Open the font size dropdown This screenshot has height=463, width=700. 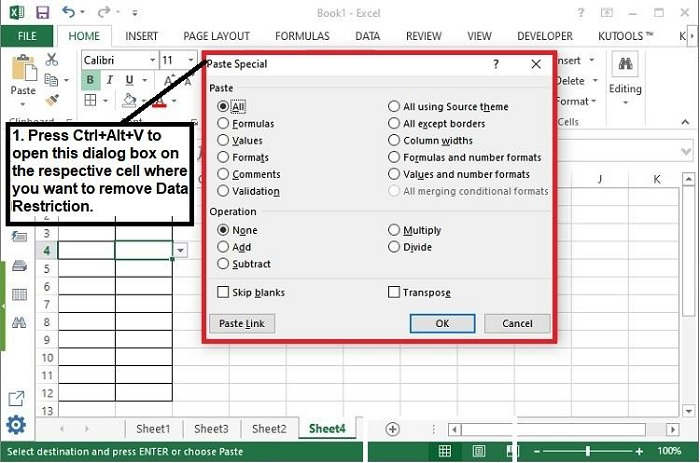pos(191,60)
